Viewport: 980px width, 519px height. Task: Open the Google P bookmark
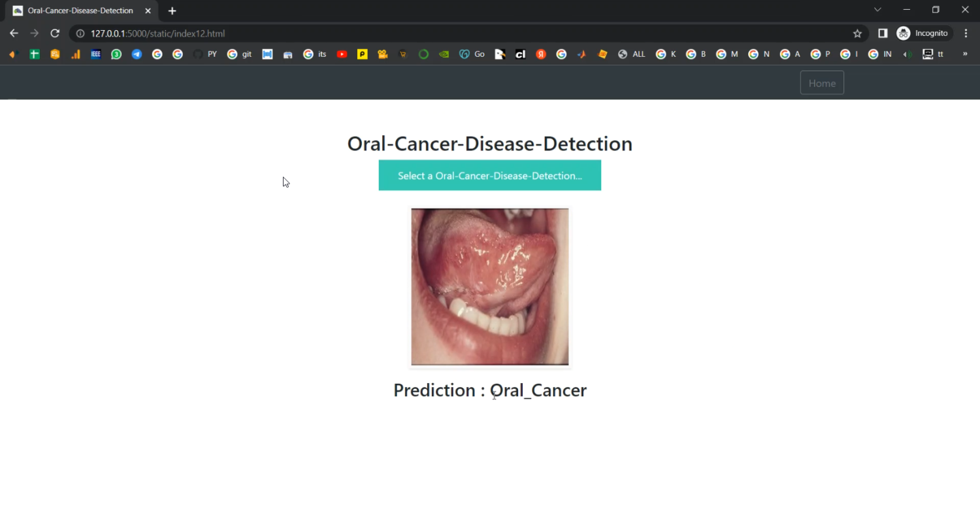820,54
